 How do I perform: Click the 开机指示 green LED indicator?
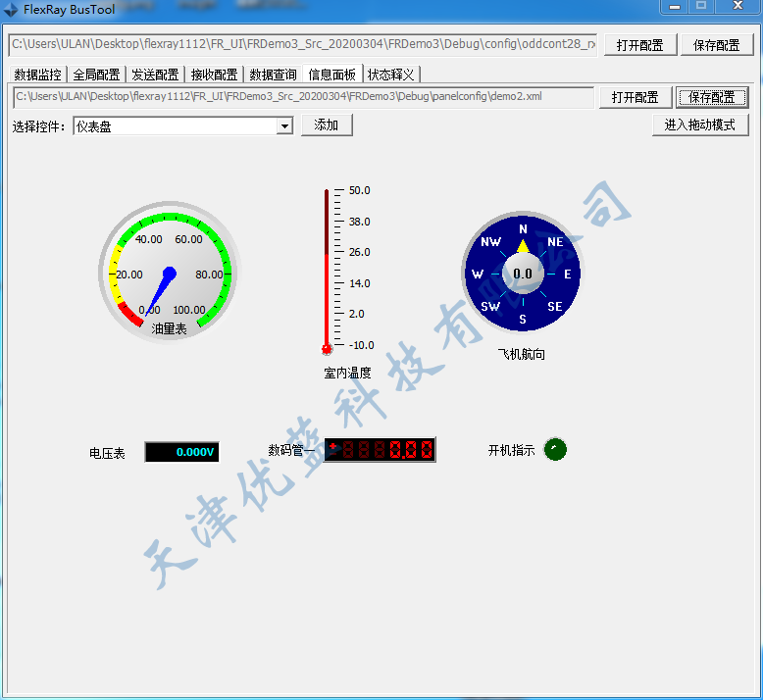pos(555,449)
